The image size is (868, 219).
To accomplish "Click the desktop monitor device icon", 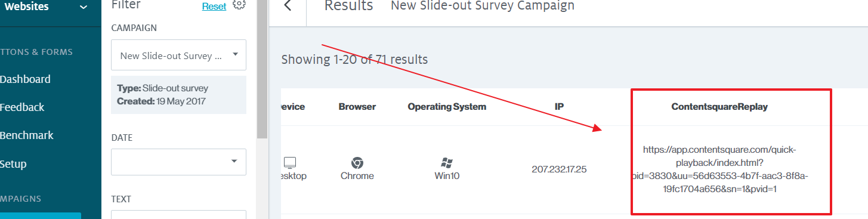I will (291, 162).
